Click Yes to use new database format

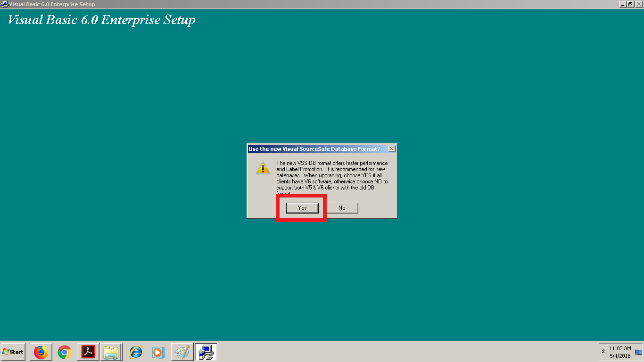click(x=302, y=208)
